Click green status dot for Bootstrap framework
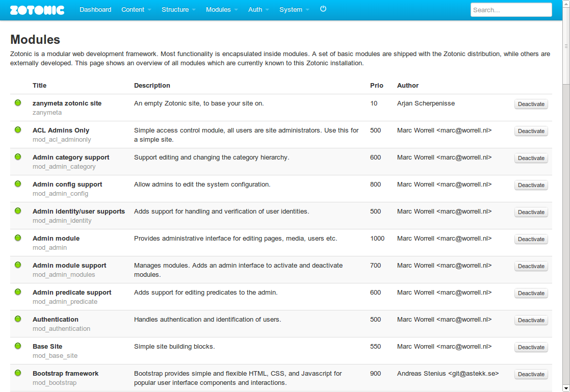The image size is (570, 392). point(18,373)
